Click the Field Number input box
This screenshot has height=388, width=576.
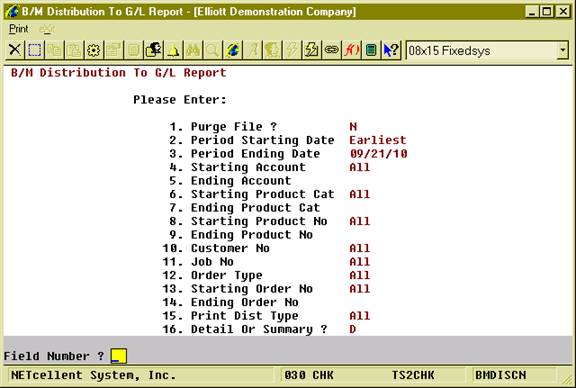tap(119, 356)
